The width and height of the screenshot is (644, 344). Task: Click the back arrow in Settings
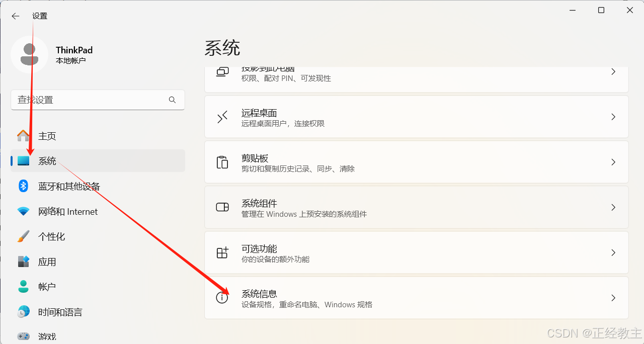coord(16,16)
